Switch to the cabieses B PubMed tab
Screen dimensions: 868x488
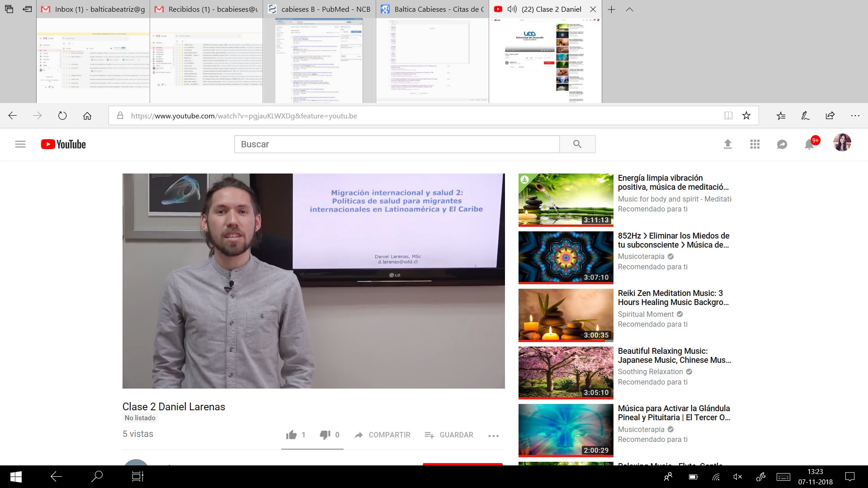(320, 9)
